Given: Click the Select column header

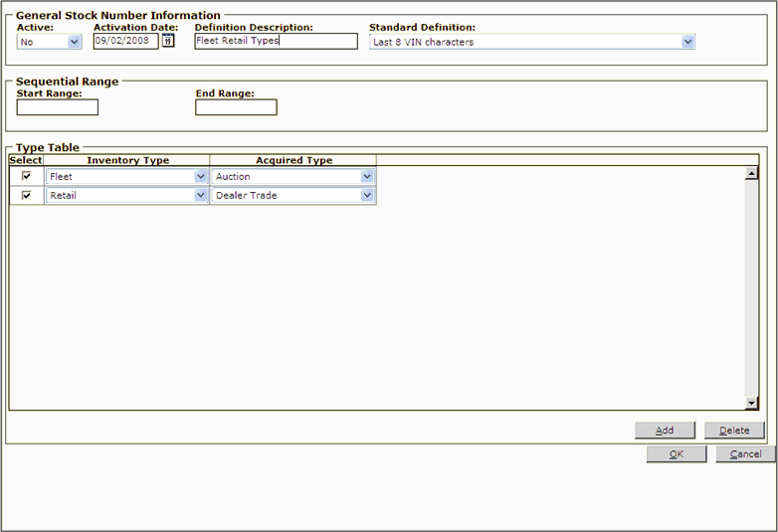Looking at the screenshot, I should point(26,160).
